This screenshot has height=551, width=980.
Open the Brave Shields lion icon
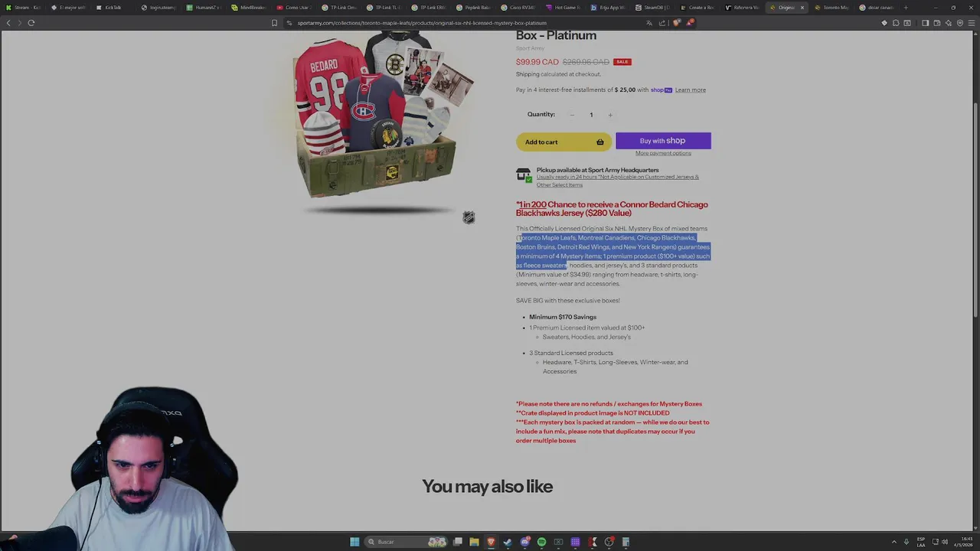pos(676,23)
